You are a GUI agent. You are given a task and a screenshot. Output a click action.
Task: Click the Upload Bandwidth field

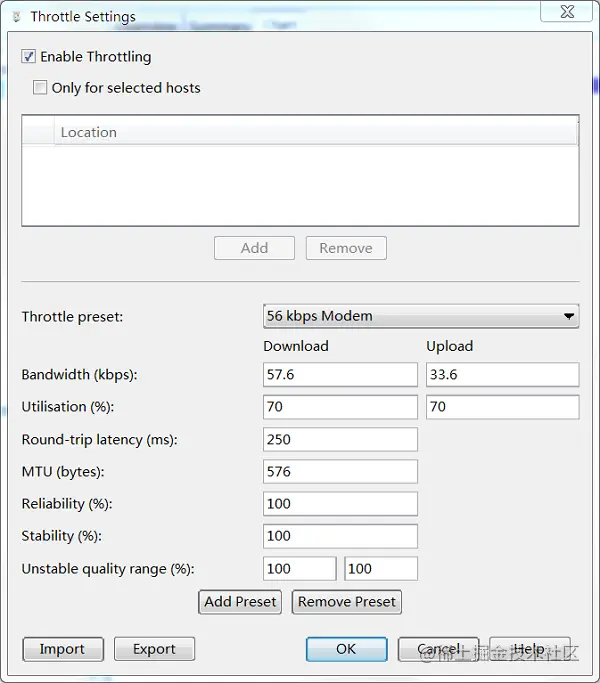click(502, 375)
